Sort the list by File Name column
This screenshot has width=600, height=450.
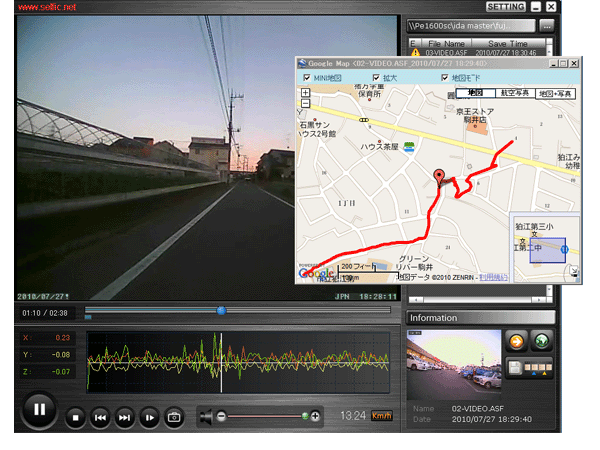coord(446,43)
